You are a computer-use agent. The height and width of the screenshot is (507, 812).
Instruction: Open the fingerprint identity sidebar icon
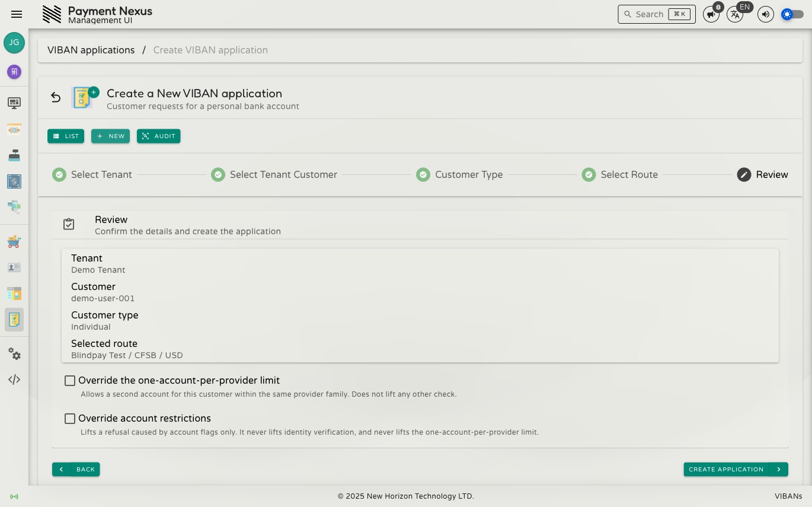click(14, 181)
